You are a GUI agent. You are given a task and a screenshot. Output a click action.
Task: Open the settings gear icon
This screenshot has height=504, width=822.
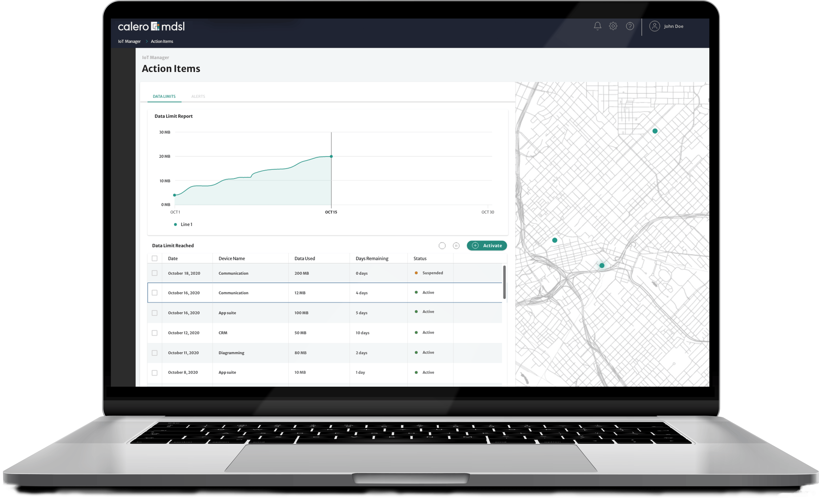[x=613, y=26]
